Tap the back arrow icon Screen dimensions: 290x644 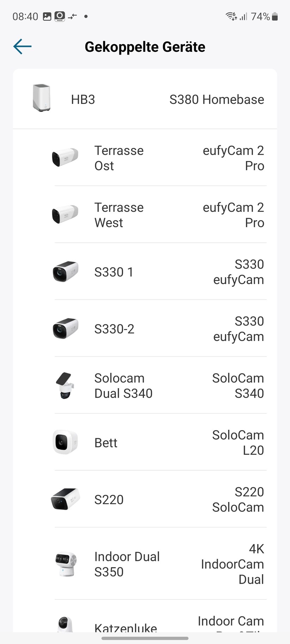click(22, 46)
